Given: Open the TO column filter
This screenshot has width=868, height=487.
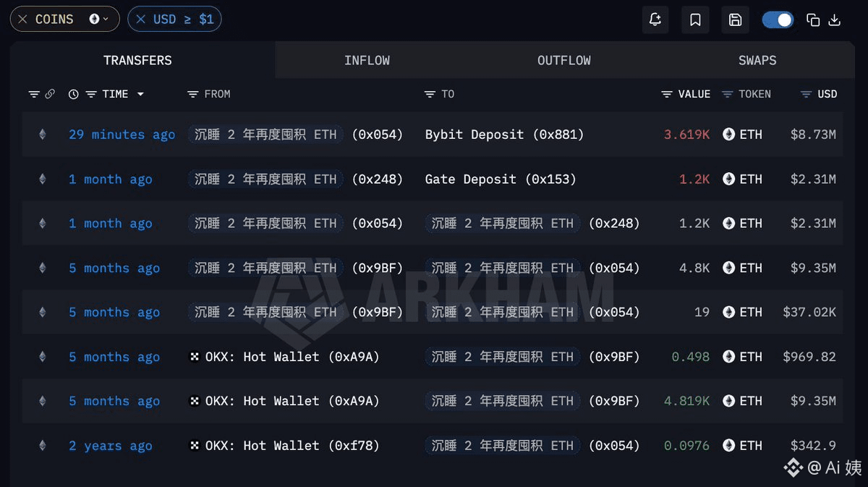Looking at the screenshot, I should coord(430,94).
